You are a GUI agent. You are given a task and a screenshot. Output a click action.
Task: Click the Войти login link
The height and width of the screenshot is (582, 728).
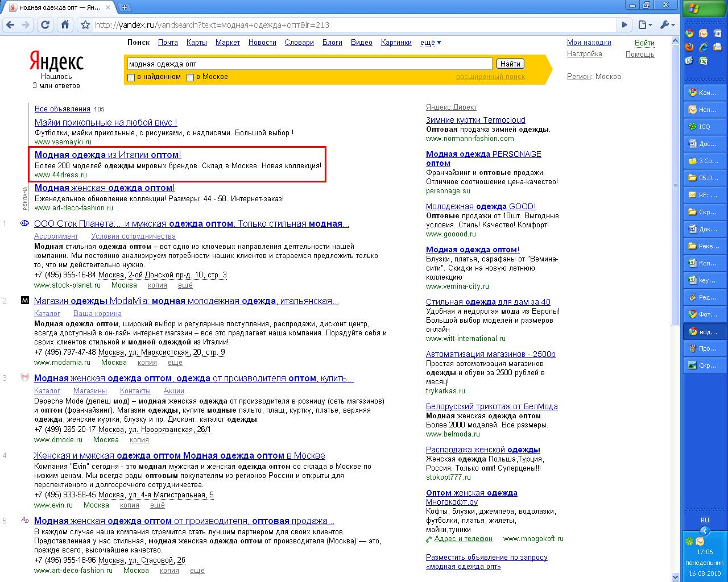pyautogui.click(x=644, y=43)
